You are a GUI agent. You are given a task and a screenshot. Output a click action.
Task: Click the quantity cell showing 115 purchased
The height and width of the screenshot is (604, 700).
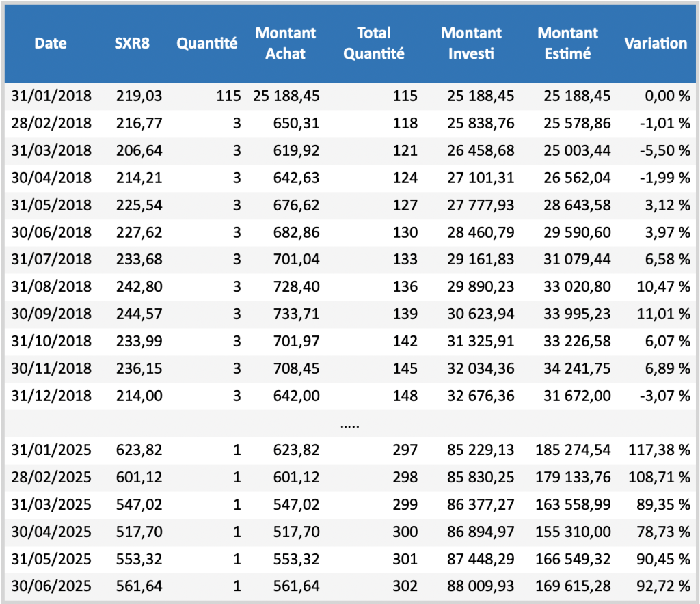point(229,96)
